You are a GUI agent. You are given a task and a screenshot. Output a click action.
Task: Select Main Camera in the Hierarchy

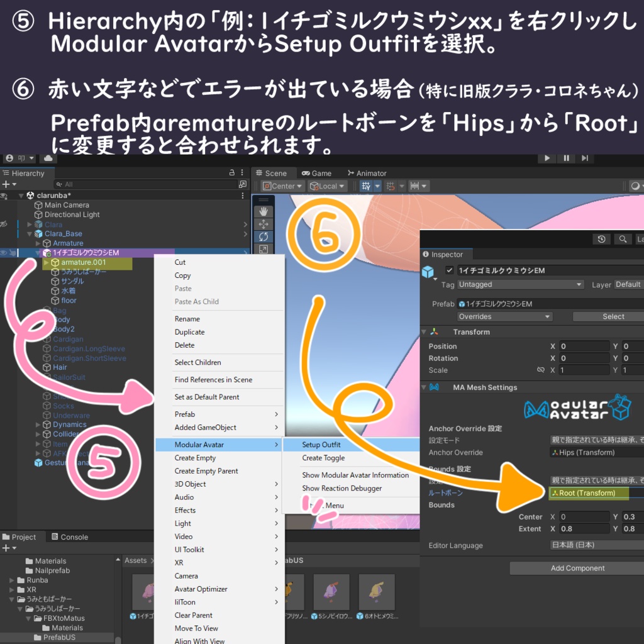click(x=67, y=205)
